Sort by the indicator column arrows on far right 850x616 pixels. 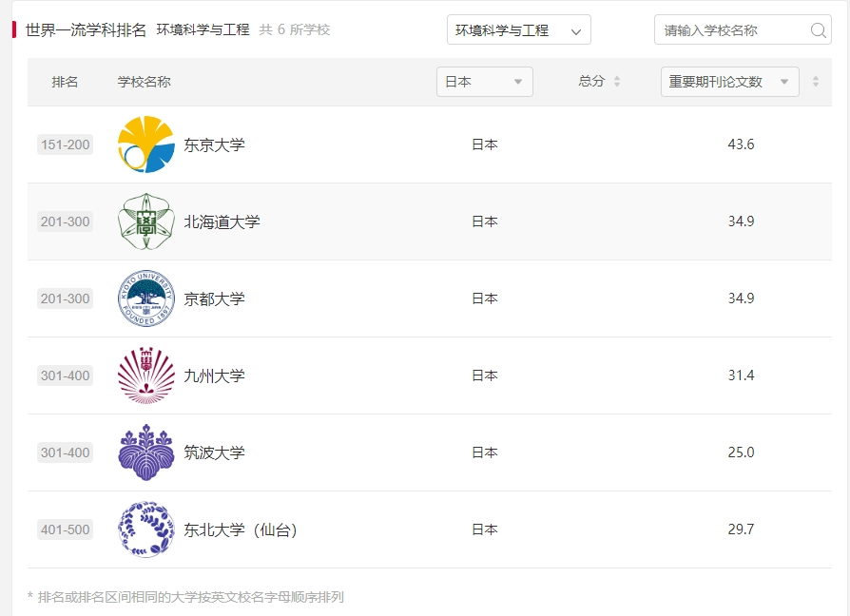[x=816, y=82]
